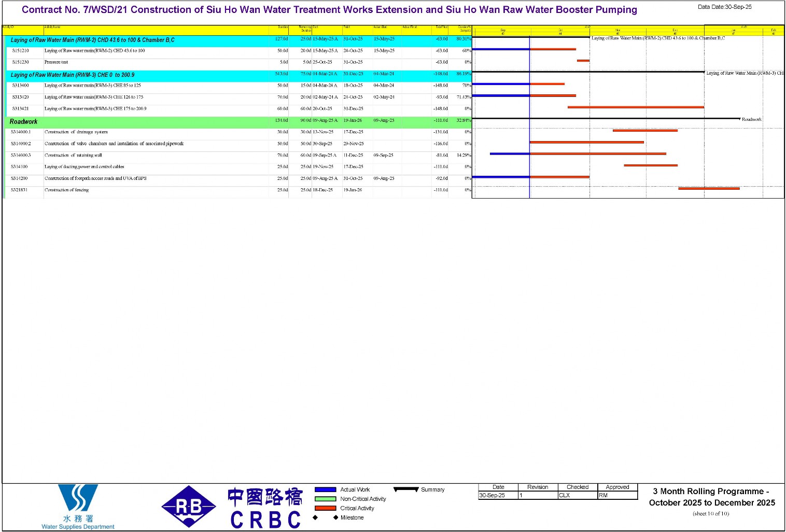Image resolution: width=786 pixels, height=532 pixels.
Task: Select the blue Actual Work legend swatch
Action: tap(326, 489)
